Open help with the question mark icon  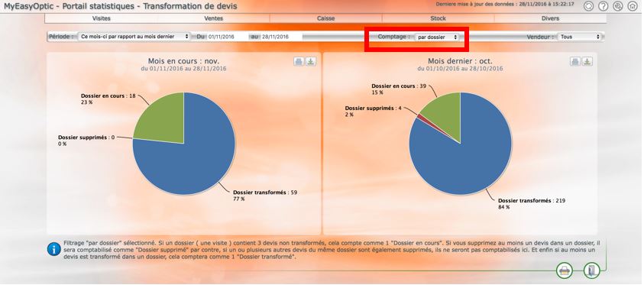coord(603,6)
